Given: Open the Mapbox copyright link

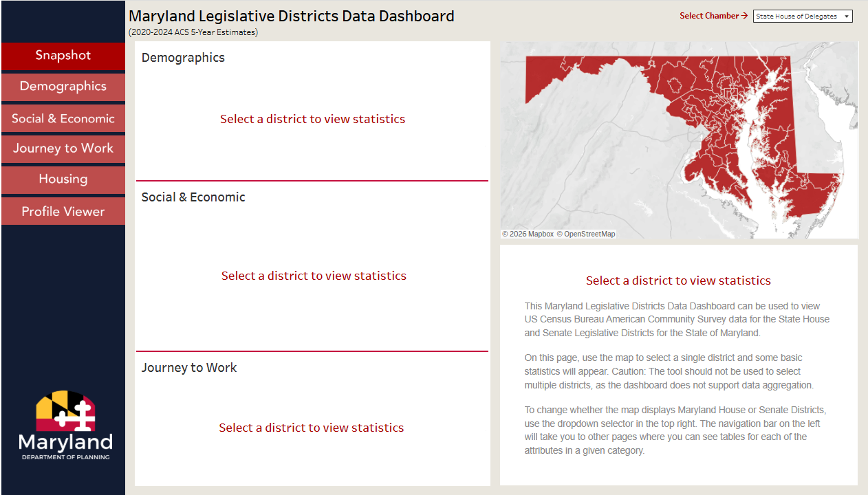Looking at the screenshot, I should pyautogui.click(x=528, y=234).
